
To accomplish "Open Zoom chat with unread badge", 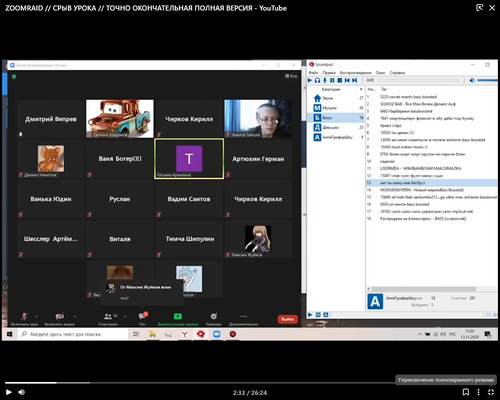I will click(142, 319).
